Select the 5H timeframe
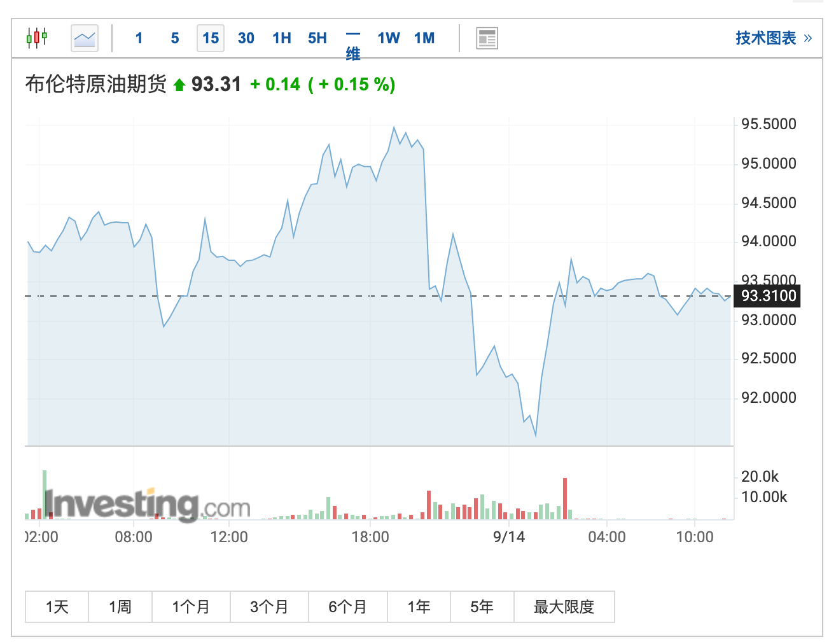This screenshot has width=836, height=644. (x=317, y=38)
